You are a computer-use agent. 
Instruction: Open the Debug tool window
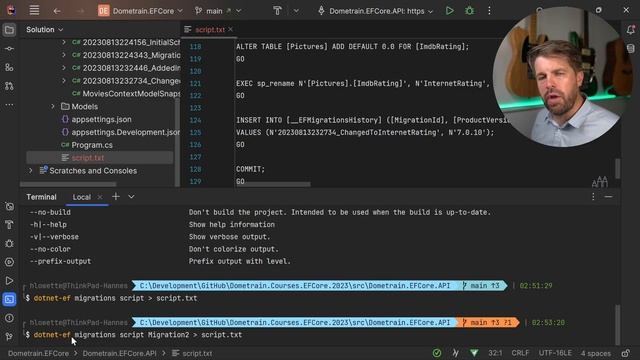pyautogui.click(x=9, y=244)
